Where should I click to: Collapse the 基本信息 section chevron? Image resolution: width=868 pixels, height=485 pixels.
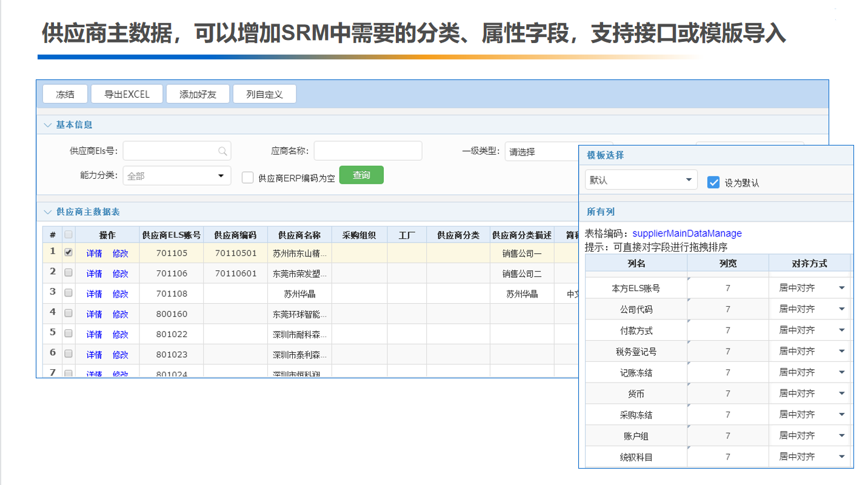click(48, 125)
